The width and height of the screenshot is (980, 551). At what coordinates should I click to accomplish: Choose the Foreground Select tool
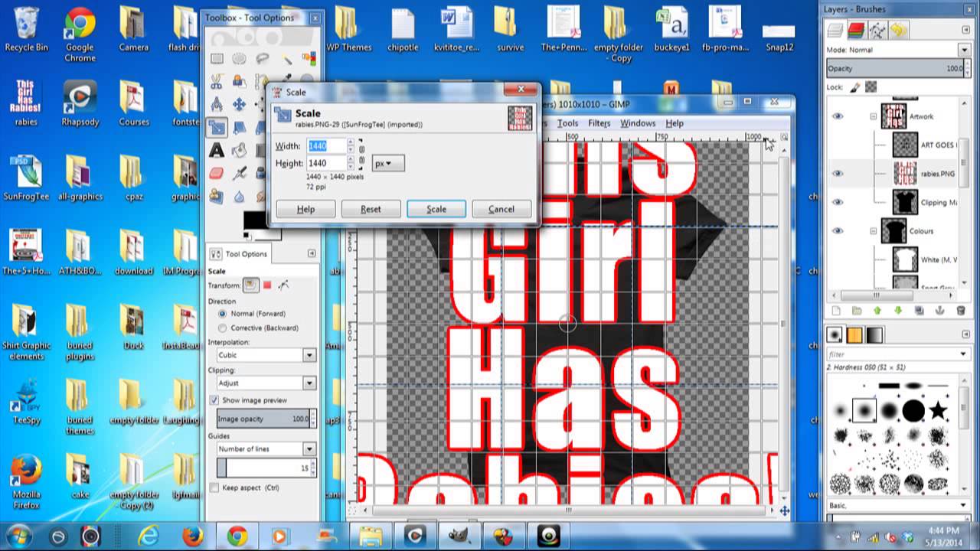point(239,81)
